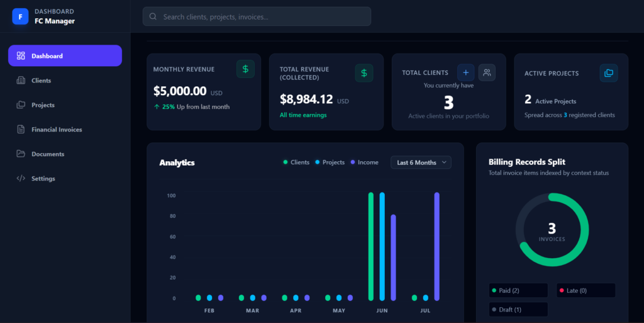Select the Draft (1) status chip
The image size is (644, 323).
518,309
